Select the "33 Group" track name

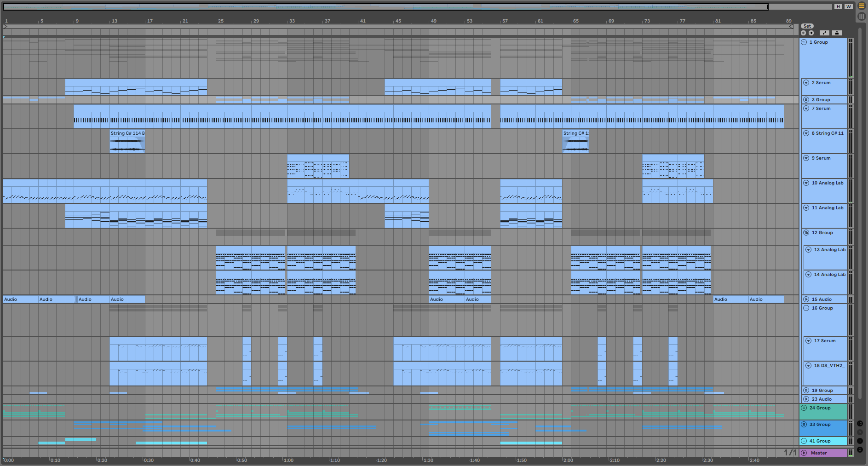click(x=820, y=425)
